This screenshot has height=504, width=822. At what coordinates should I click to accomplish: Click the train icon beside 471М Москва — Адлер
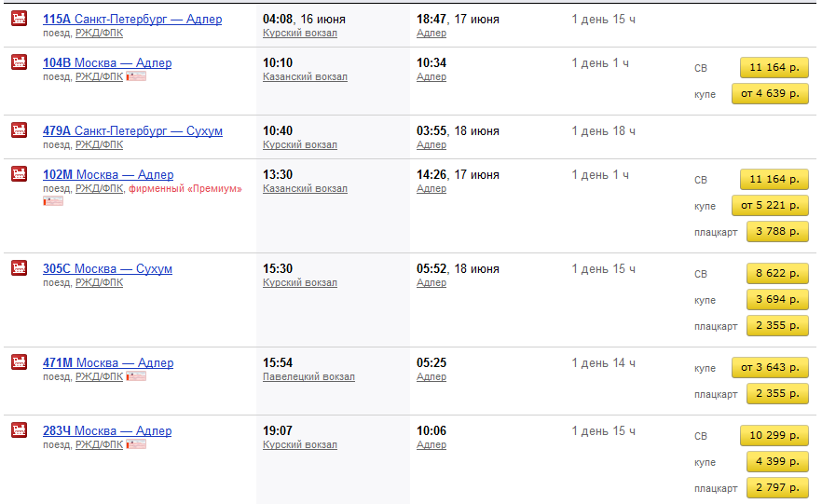19,362
